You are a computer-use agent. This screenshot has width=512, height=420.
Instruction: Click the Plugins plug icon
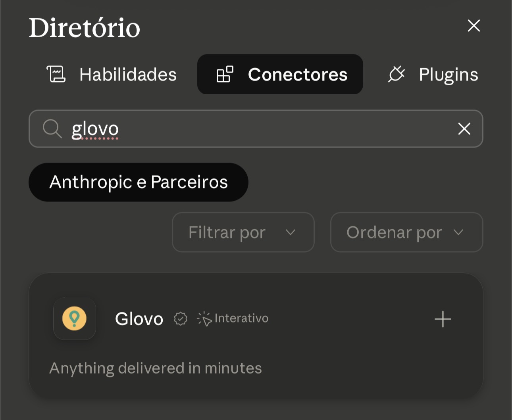pos(397,74)
